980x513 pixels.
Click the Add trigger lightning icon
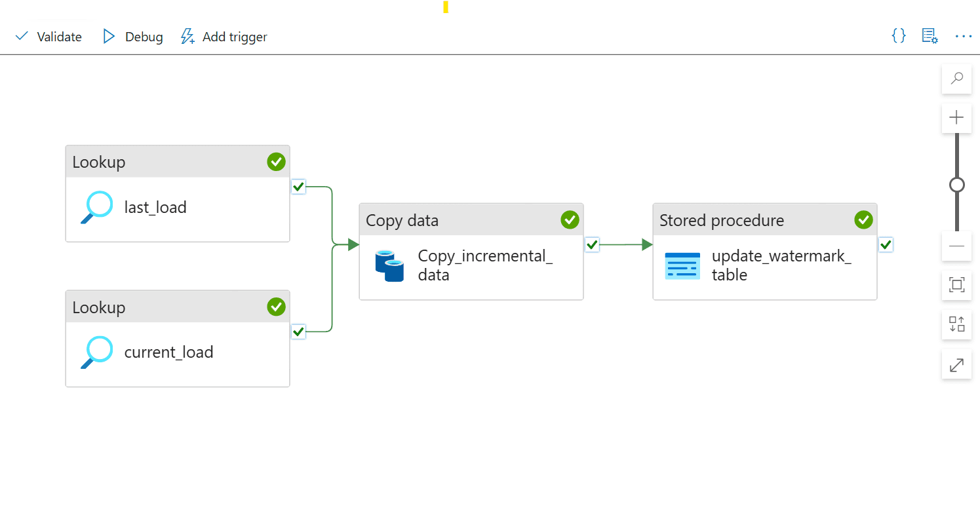point(187,36)
